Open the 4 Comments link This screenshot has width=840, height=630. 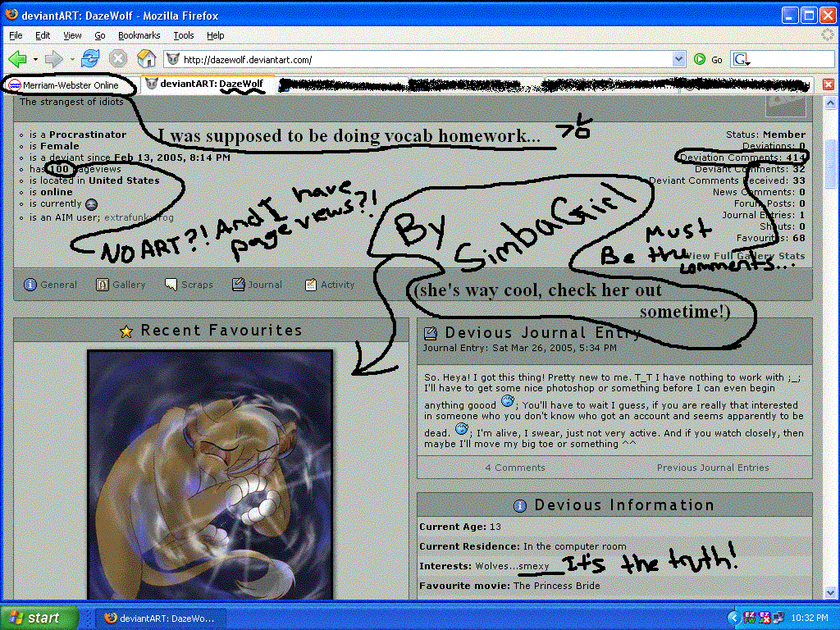pyautogui.click(x=515, y=468)
